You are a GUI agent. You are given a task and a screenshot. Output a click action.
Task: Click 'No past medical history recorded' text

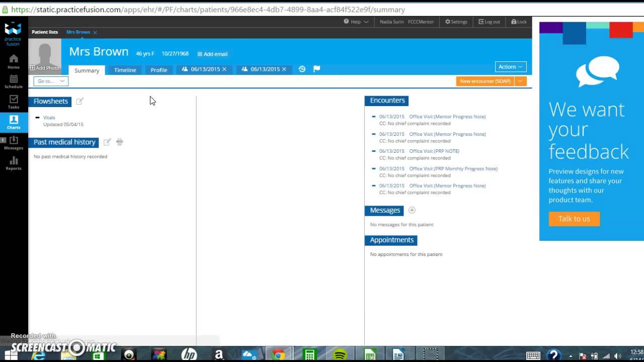click(x=70, y=156)
